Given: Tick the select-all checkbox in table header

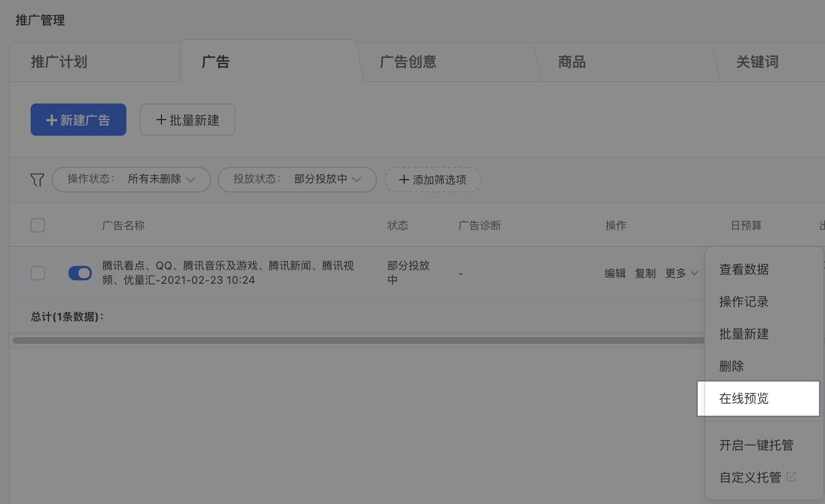Looking at the screenshot, I should 38,225.
